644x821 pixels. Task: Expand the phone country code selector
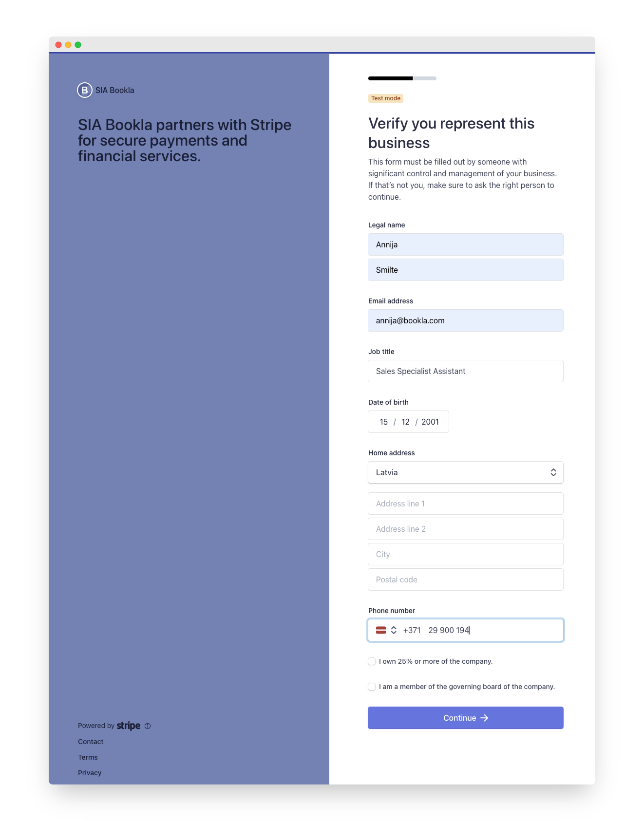tap(394, 630)
